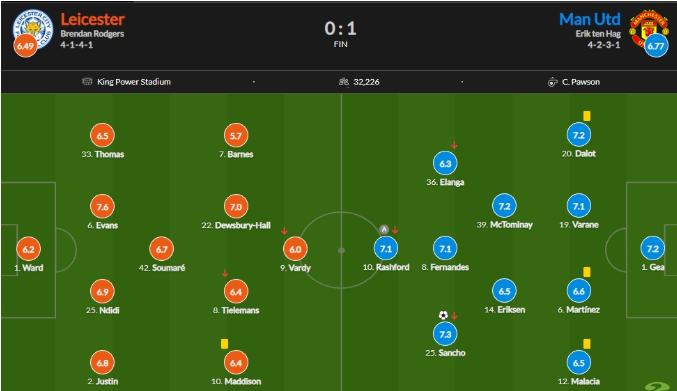Select McTominay's 7.2 rating circle

(x=504, y=206)
